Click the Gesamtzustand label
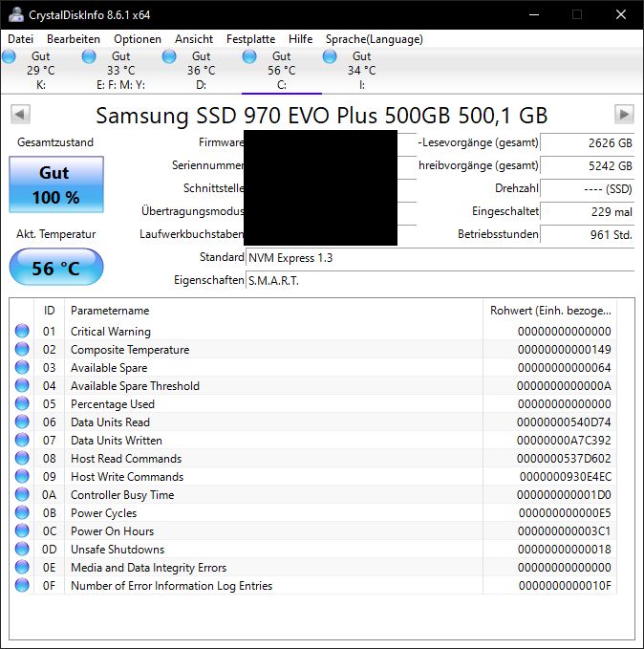 pyautogui.click(x=55, y=142)
